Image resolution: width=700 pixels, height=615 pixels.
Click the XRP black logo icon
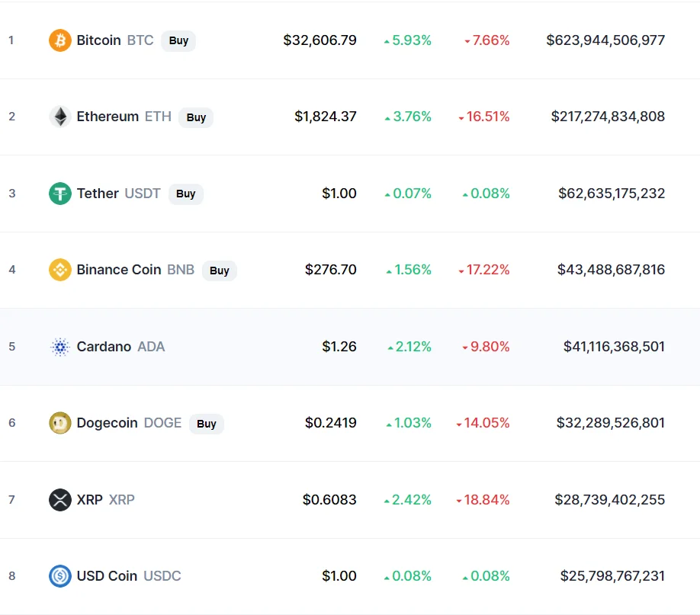(x=59, y=499)
